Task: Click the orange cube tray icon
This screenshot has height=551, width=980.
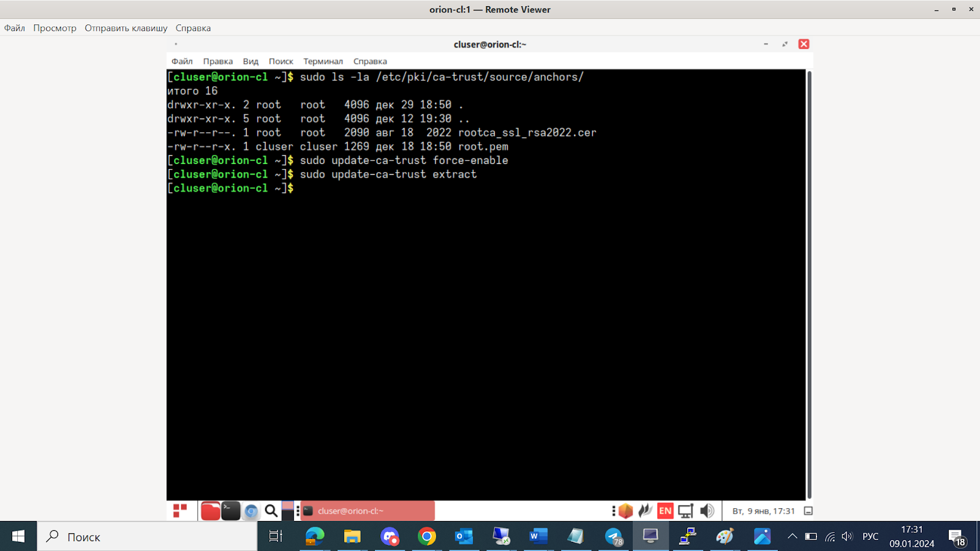Action: pos(625,511)
